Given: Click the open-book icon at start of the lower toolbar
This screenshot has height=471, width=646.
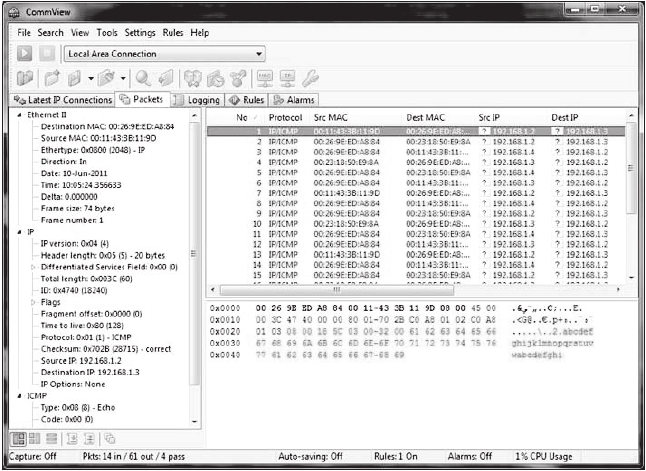Looking at the screenshot, I should (x=25, y=78).
